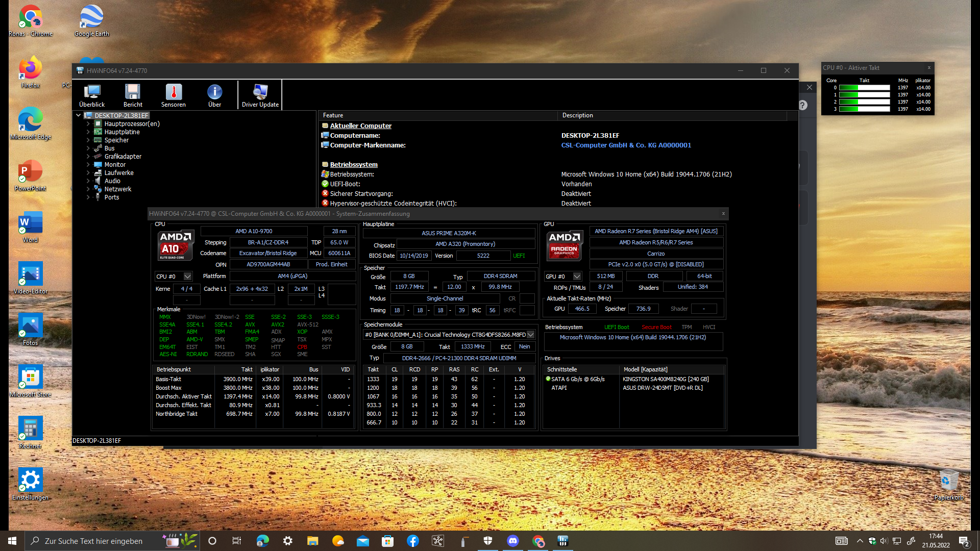Launch Google Earth desktop shortcut
980x551 pixels.
(x=92, y=21)
